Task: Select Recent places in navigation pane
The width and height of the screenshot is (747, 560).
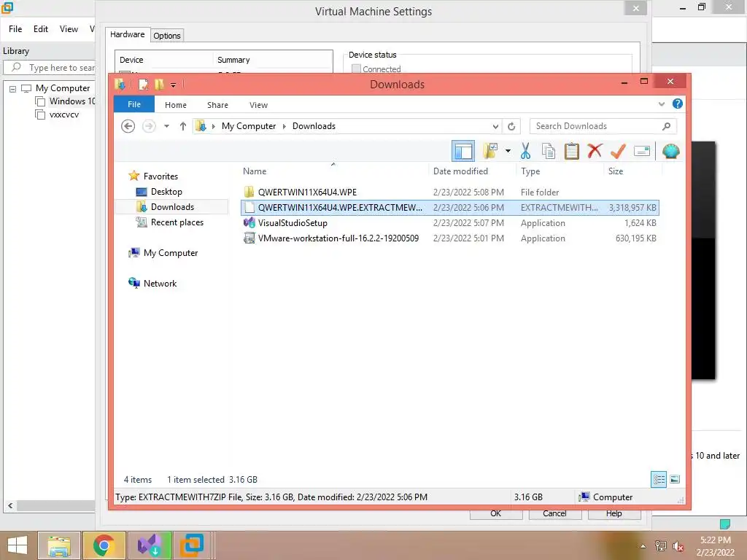Action: [x=177, y=222]
